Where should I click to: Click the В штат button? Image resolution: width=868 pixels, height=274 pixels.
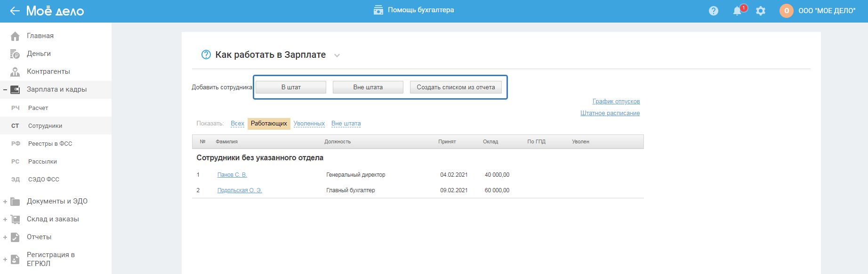coord(291,87)
